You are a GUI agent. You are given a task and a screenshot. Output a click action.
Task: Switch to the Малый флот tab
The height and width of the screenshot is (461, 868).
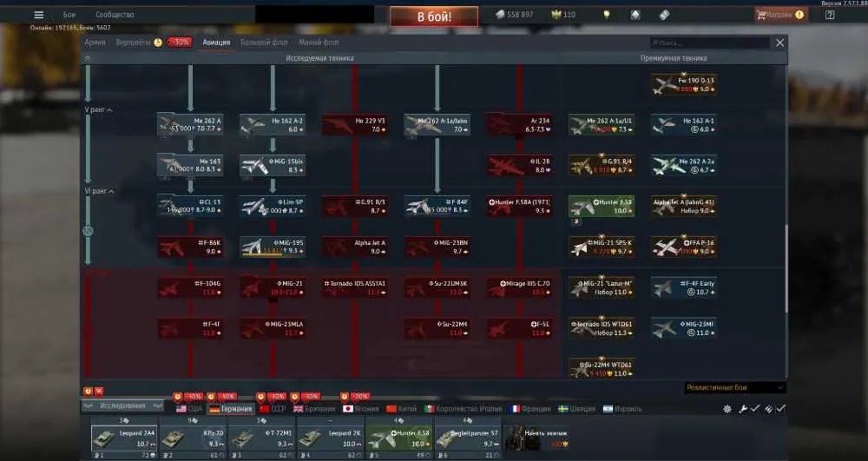pos(319,43)
